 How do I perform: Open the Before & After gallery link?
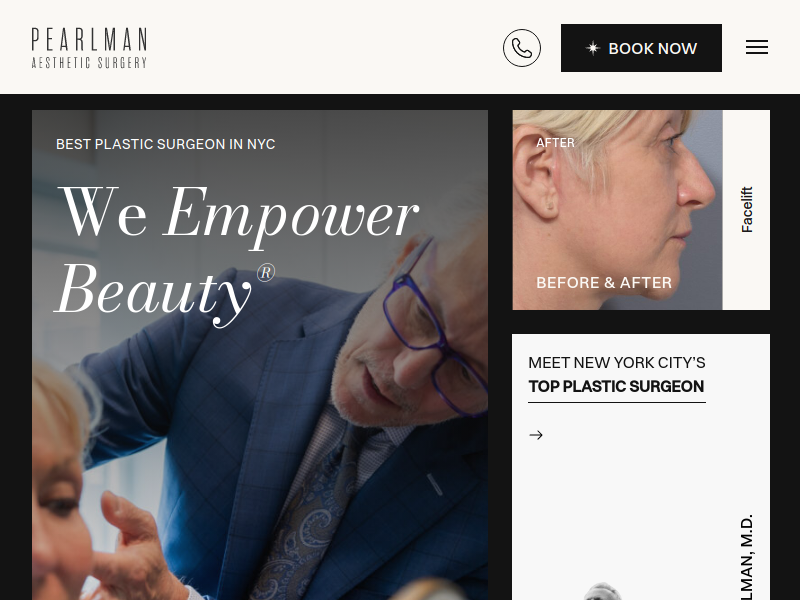[604, 283]
